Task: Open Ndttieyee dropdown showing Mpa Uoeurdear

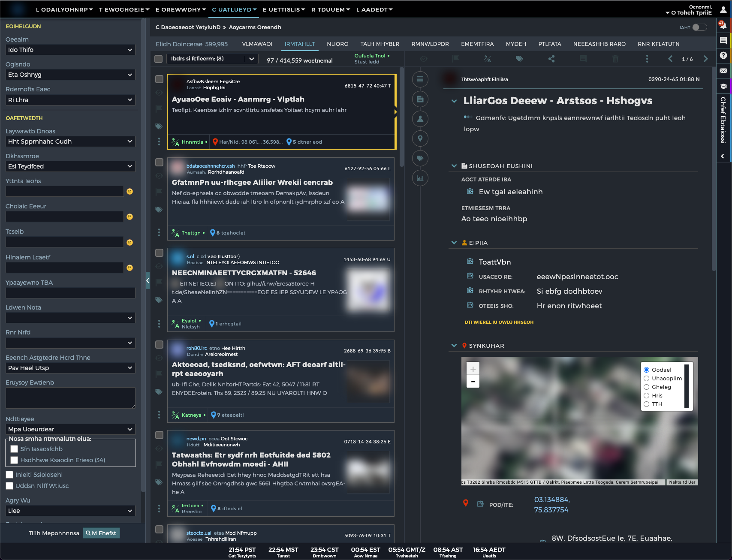Action: click(70, 429)
